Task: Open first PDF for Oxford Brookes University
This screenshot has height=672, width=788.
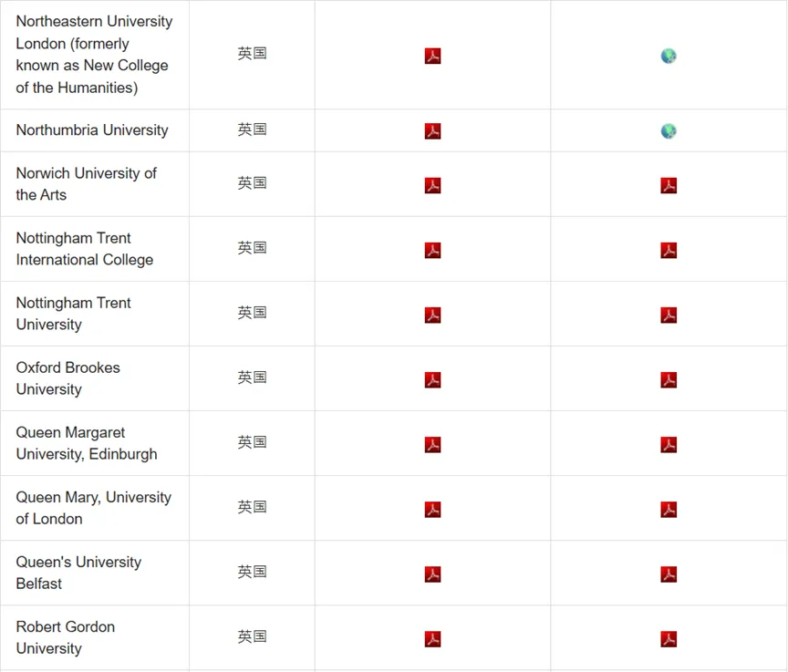Action: 433,379
